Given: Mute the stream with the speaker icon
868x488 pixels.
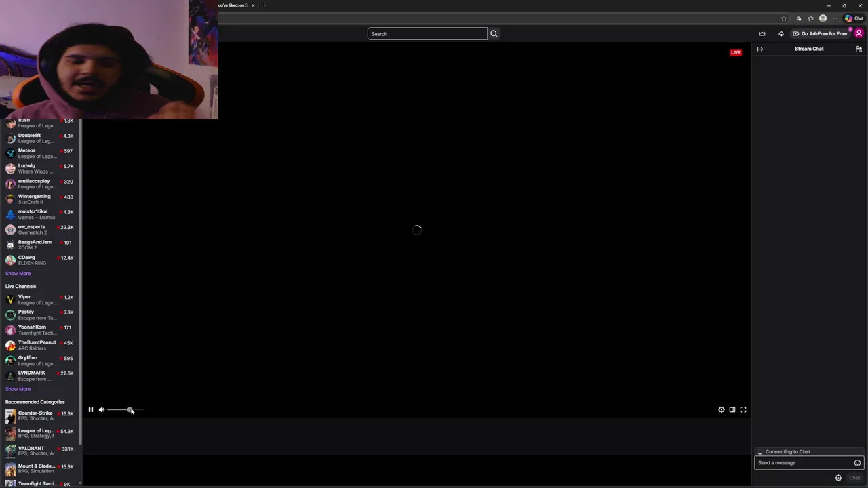Looking at the screenshot, I should click(x=102, y=409).
